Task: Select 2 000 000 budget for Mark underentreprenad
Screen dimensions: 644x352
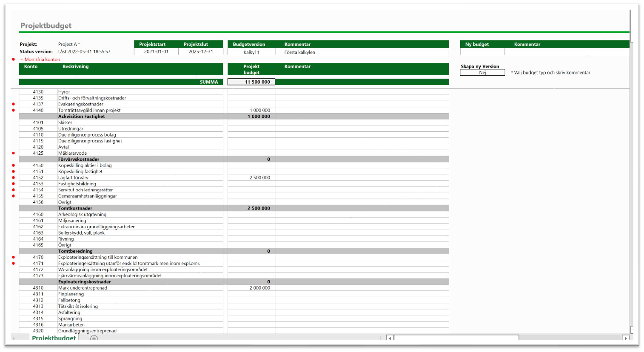Action: click(x=251, y=288)
